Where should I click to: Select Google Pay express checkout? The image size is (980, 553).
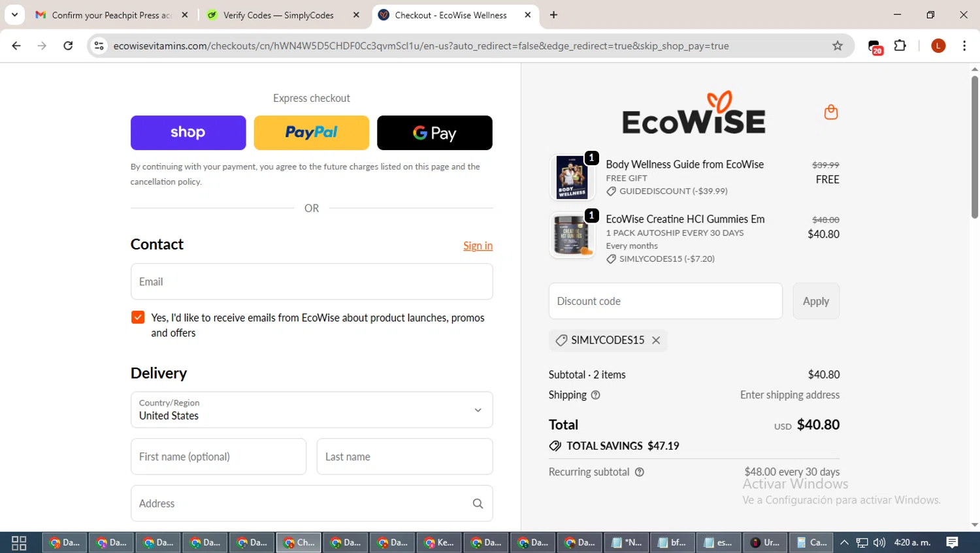click(x=434, y=133)
